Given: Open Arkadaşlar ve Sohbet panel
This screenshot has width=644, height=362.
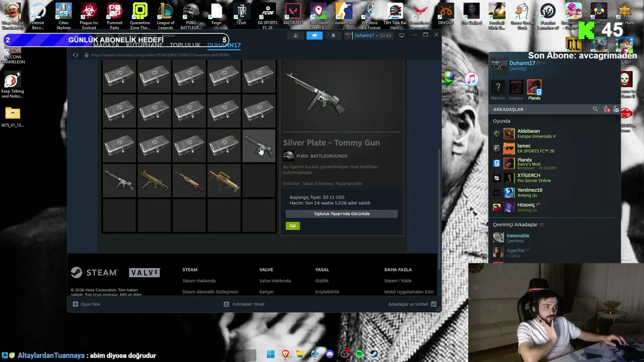Looking at the screenshot, I should click(x=412, y=304).
